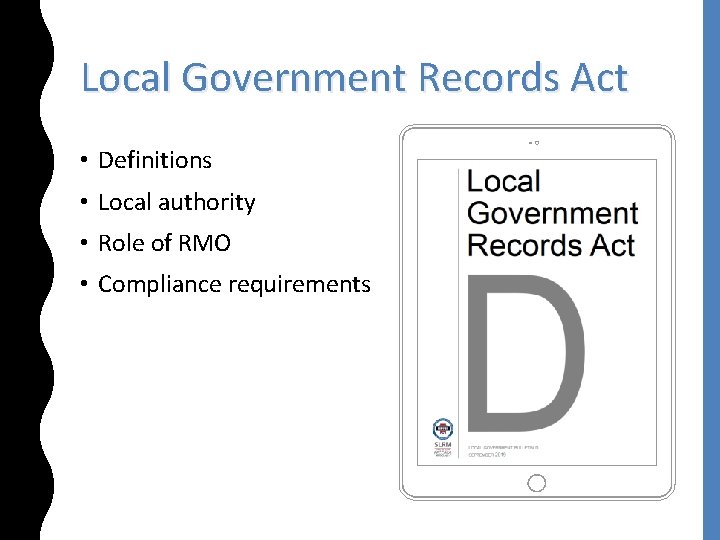Select the slide title 'Local Government Records Act'

coord(354,77)
